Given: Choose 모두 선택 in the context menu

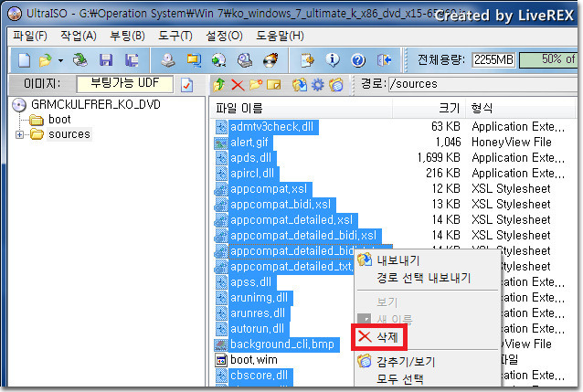Looking at the screenshot, I should [428, 378].
